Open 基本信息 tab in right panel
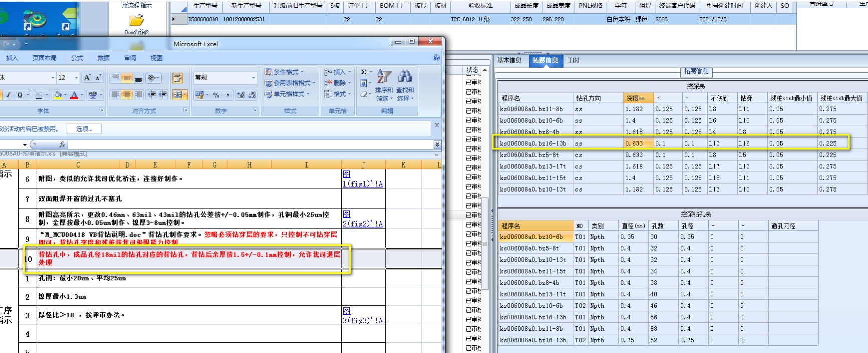This screenshot has width=868, height=353. tap(509, 60)
